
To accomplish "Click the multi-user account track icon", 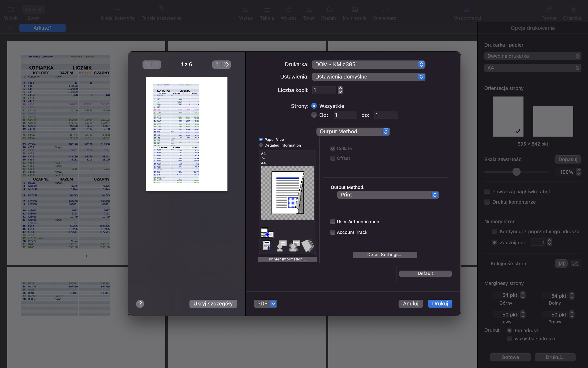I will [294, 246].
